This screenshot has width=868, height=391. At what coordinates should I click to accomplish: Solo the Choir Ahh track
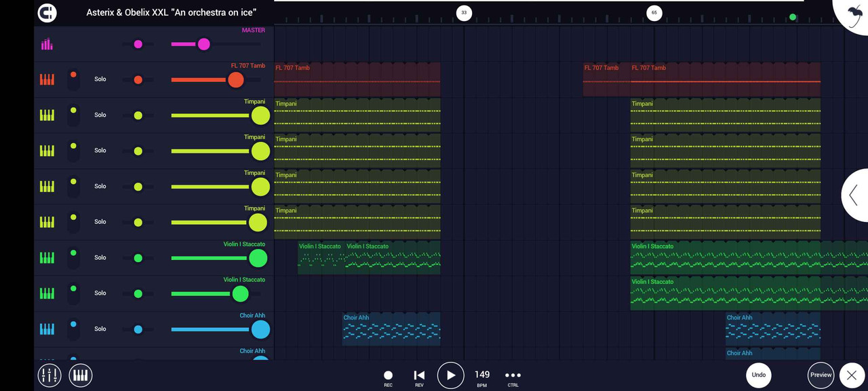(100, 329)
